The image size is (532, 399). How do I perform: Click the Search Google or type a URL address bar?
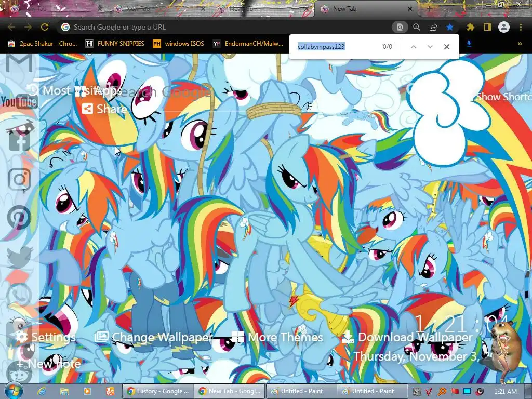(224, 27)
